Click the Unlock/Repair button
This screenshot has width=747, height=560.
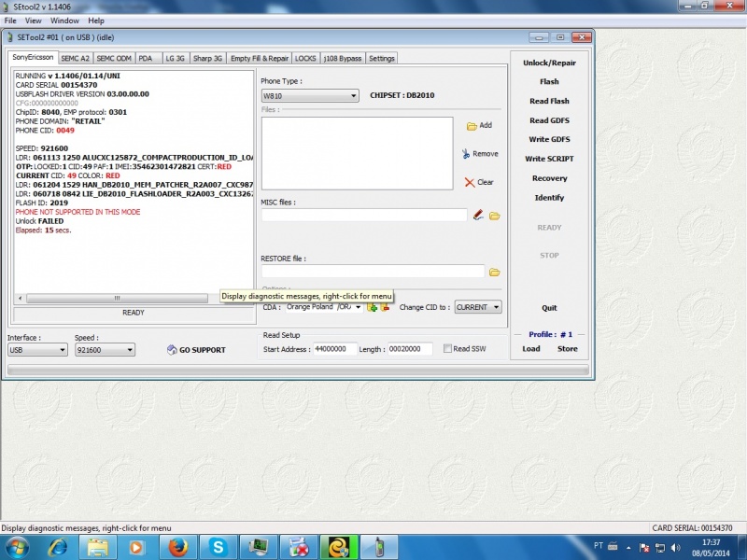[x=549, y=63]
